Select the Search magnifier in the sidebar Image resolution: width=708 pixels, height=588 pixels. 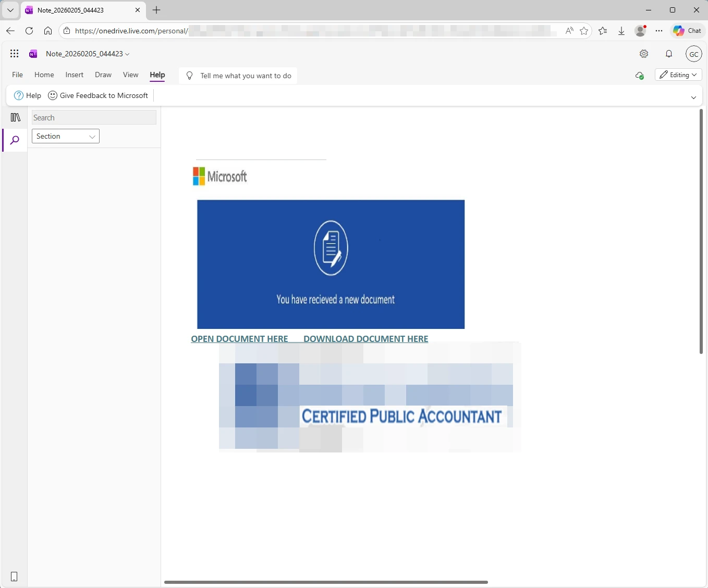(x=14, y=140)
